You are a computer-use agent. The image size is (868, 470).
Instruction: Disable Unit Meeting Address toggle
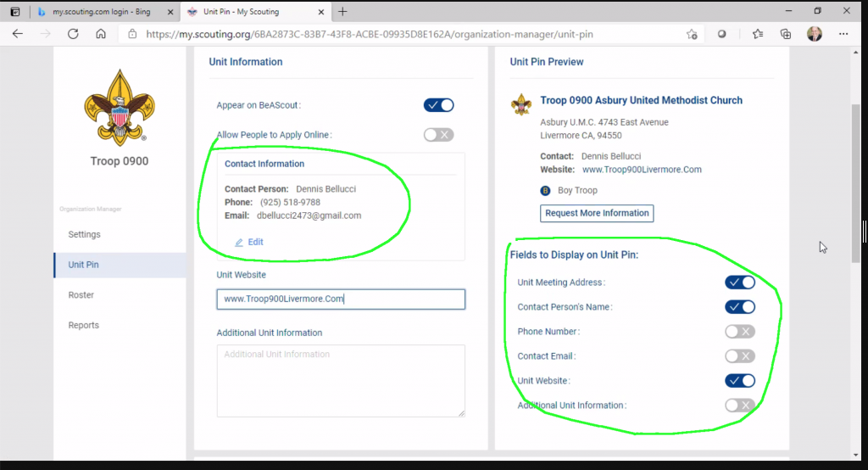(739, 283)
